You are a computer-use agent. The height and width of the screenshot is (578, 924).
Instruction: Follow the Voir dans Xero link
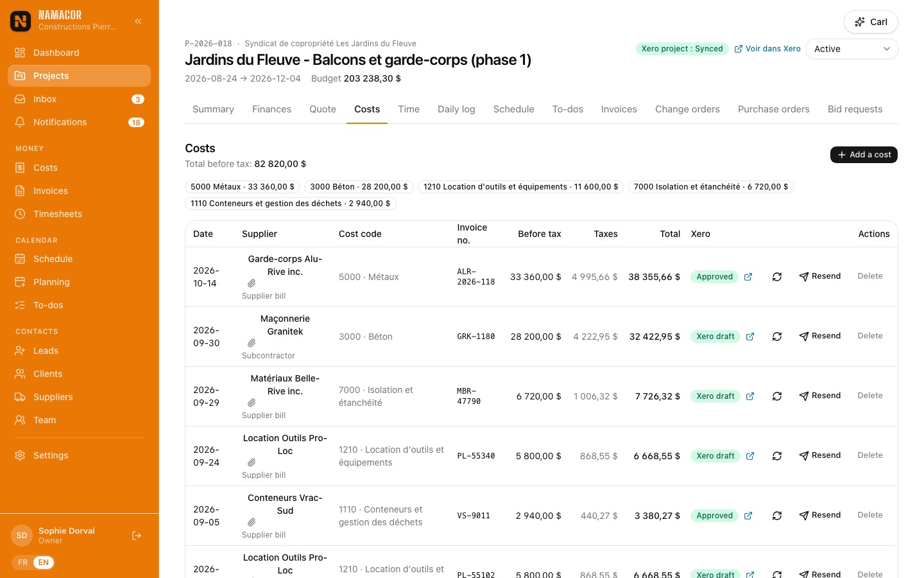pos(767,49)
